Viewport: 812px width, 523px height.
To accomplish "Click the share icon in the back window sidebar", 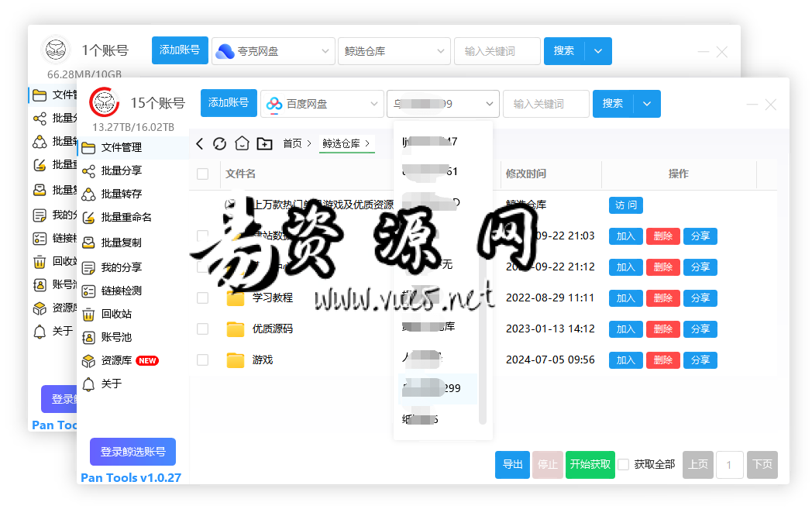I will (40, 119).
